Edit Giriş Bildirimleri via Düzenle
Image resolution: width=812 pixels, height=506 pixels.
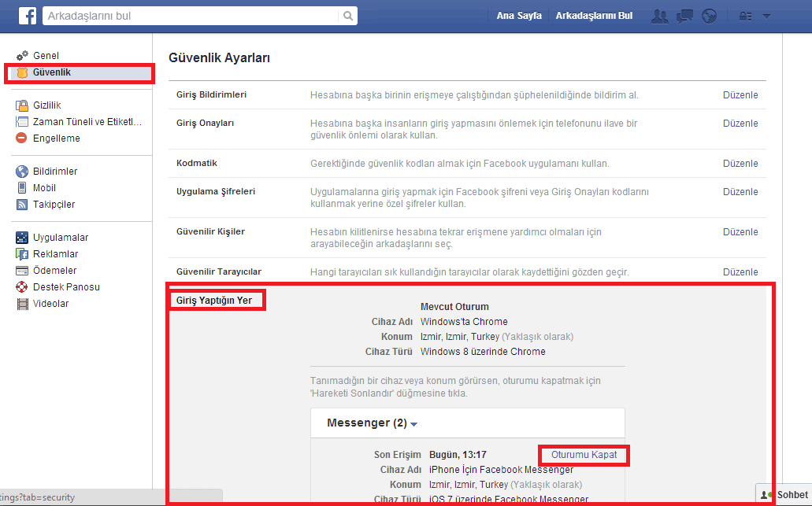coord(740,95)
